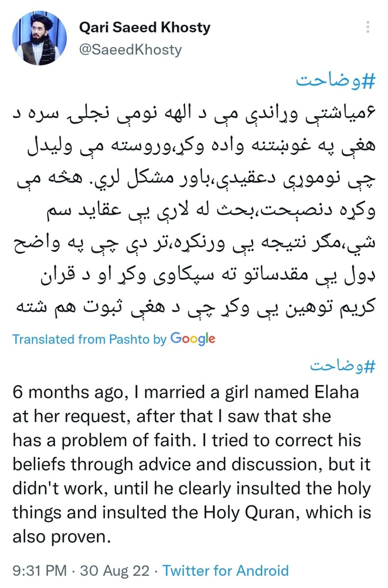Viewport: 388px width, 588px height.
Task: Open the Twitter for Android source link
Action: click(x=226, y=571)
